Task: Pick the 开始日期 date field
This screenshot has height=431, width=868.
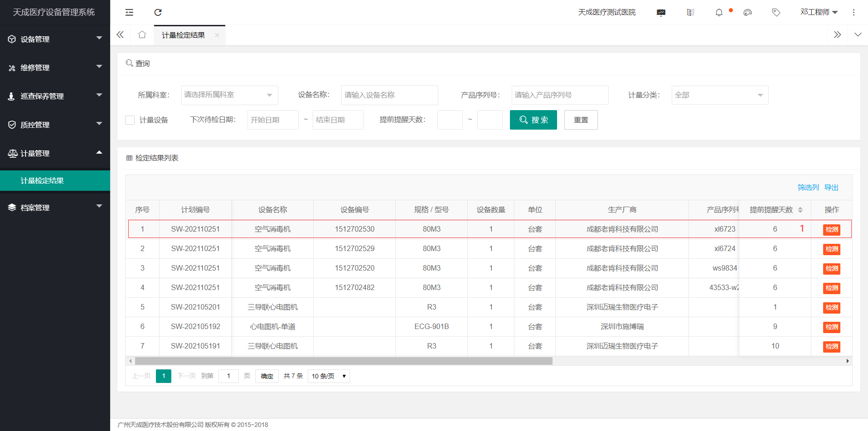Action: pyautogui.click(x=273, y=120)
